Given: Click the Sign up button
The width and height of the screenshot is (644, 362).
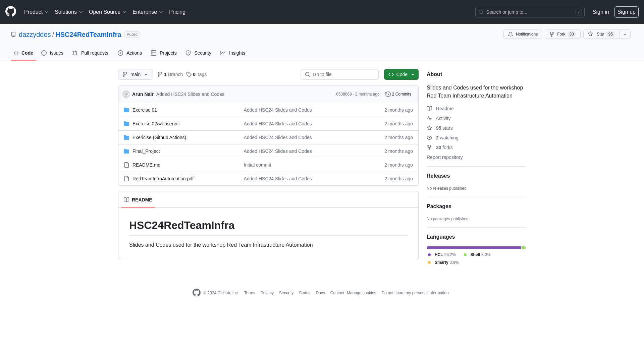Looking at the screenshot, I should click(627, 12).
